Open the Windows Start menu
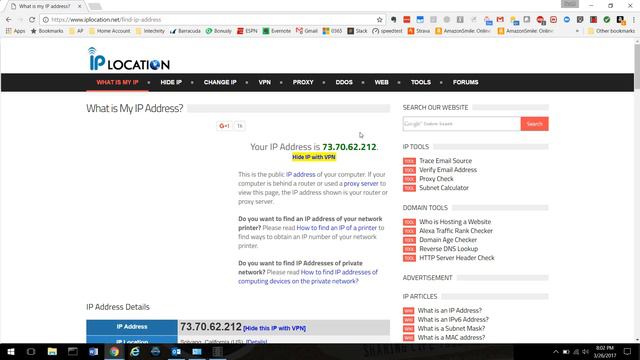 pyautogui.click(x=11, y=351)
